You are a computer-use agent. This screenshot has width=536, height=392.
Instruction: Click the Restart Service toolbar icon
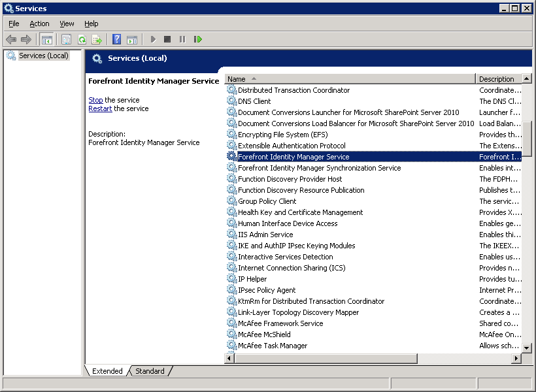click(198, 40)
